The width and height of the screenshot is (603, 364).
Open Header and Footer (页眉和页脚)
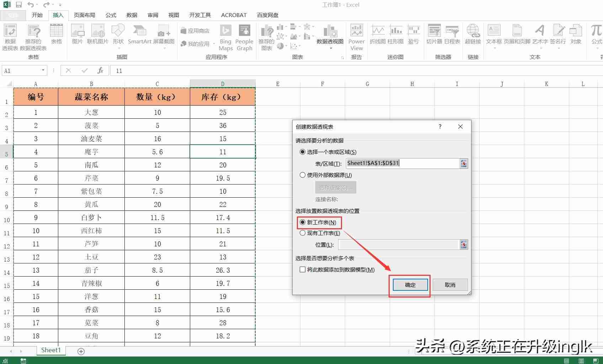(517, 34)
